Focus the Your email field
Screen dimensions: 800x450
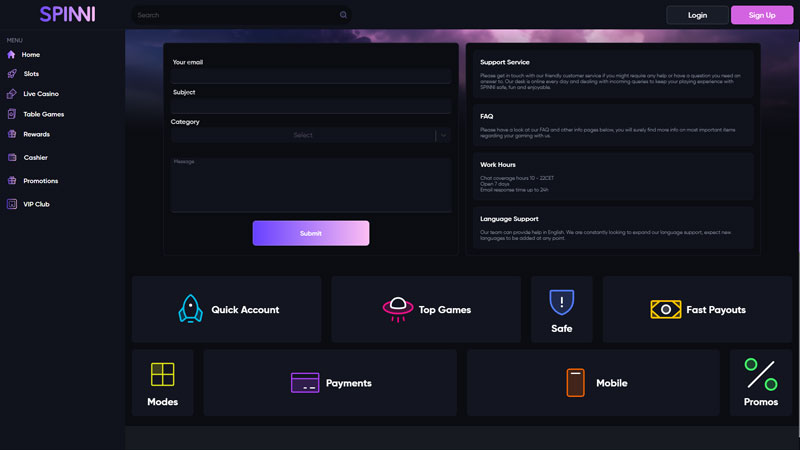[311, 77]
